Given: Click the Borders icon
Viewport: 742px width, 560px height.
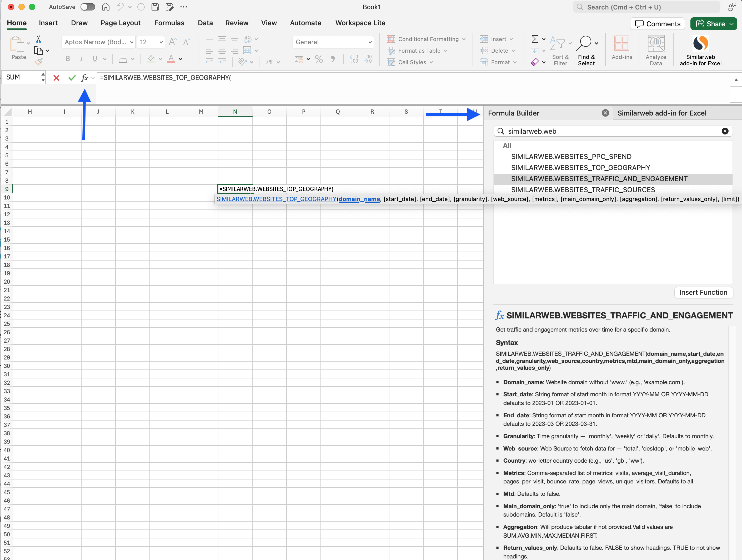Looking at the screenshot, I should click(x=123, y=59).
